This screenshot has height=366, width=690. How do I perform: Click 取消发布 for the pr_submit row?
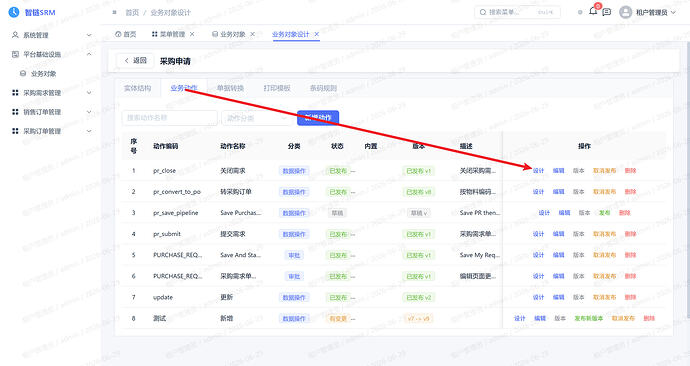tap(604, 234)
